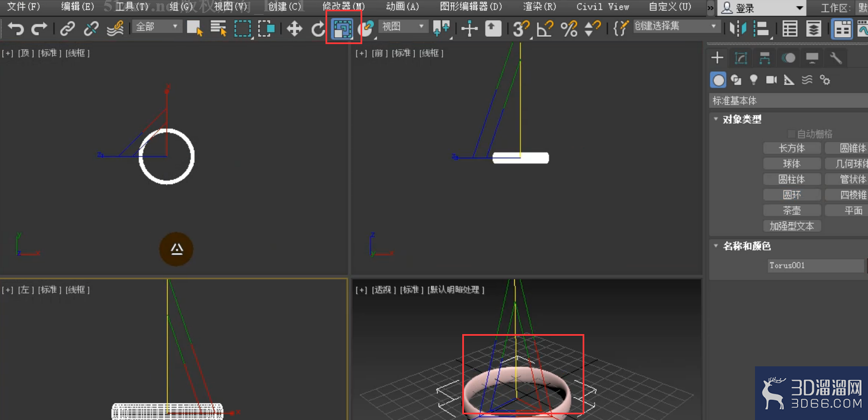Image resolution: width=868 pixels, height=420 pixels.
Task: Click the Edit Named Selection Sets icon
Action: (x=620, y=29)
